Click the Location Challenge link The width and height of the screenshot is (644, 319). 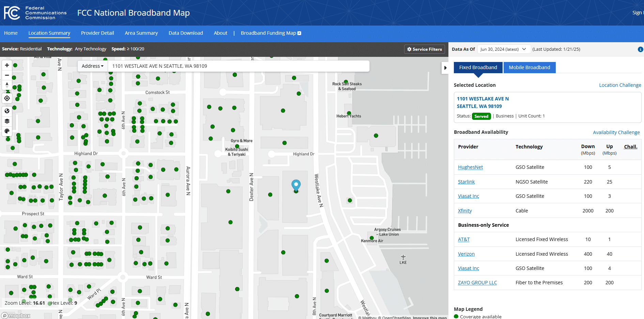(x=620, y=85)
